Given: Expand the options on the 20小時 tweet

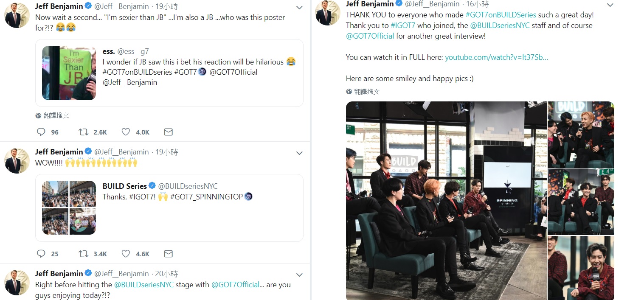Looking at the screenshot, I should click(x=299, y=275).
